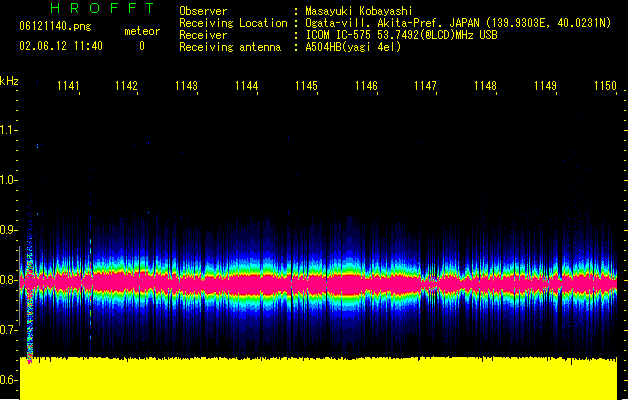
Task: Click the 1.1 frequency axis label
Action: [x=7, y=130]
